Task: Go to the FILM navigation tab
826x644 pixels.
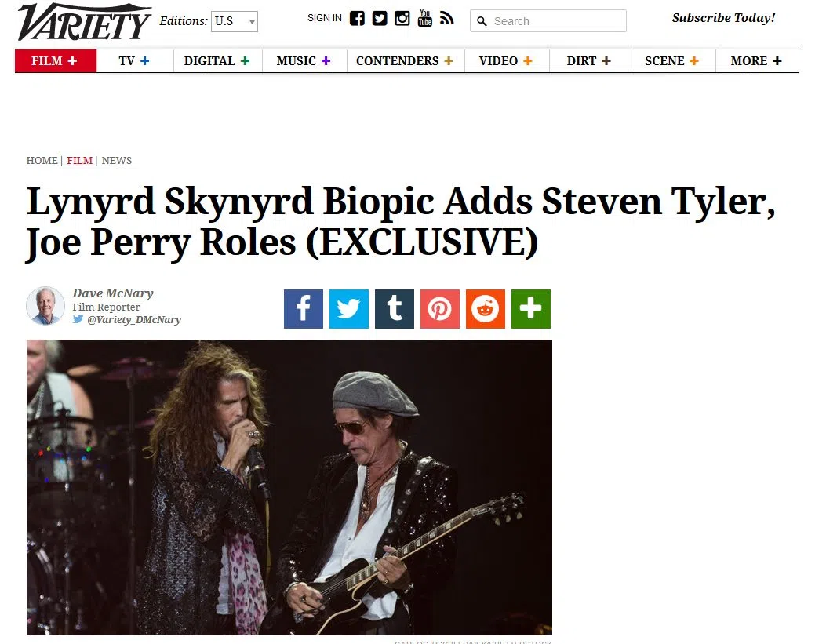Action: 56,61
